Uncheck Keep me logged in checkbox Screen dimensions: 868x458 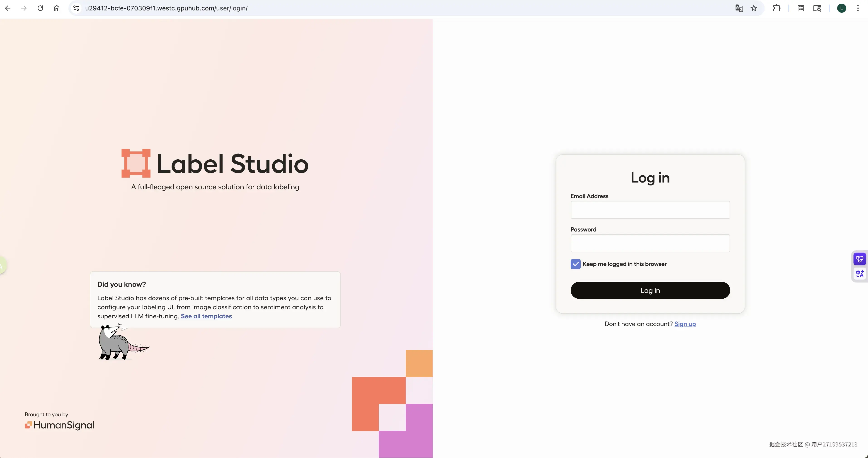pyautogui.click(x=575, y=264)
